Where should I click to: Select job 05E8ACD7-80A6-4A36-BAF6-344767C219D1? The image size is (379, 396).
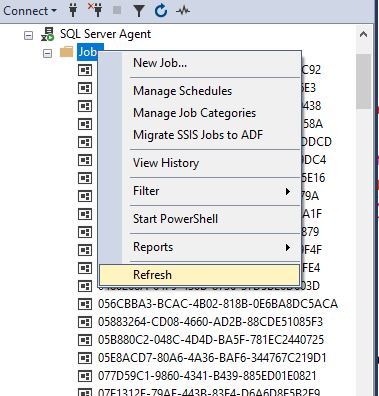point(212,358)
